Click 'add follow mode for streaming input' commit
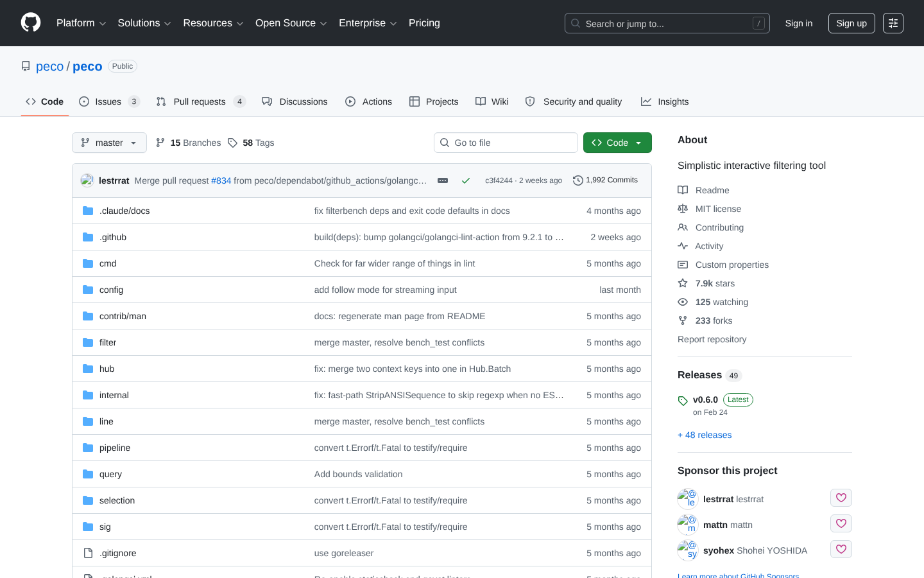 (x=386, y=290)
